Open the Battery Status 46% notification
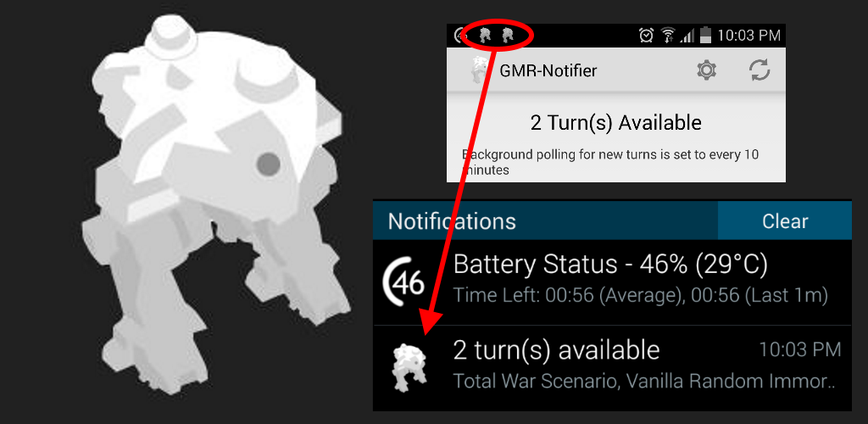Image resolution: width=868 pixels, height=424 pixels. pos(612,282)
